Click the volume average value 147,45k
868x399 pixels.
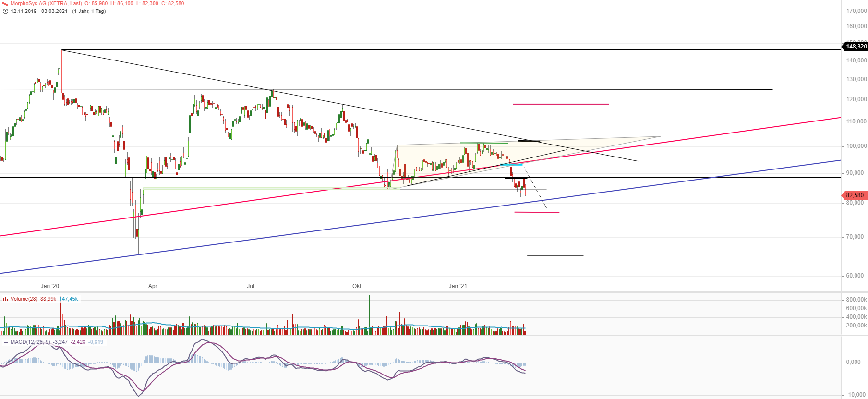tap(69, 299)
